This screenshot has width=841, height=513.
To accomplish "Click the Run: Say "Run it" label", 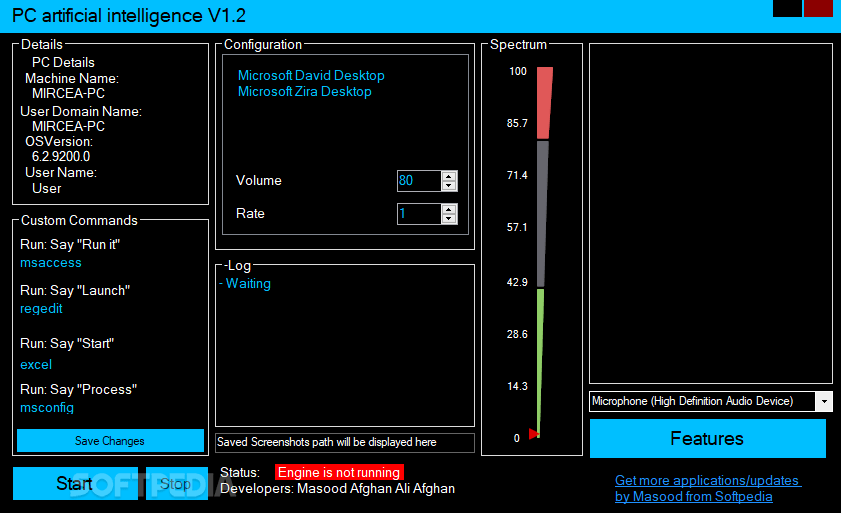I will 70,245.
